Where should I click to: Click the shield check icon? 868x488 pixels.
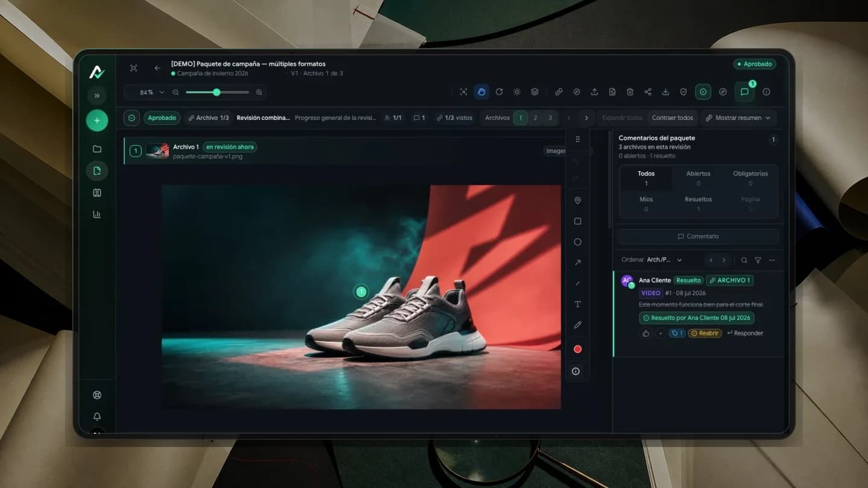click(x=684, y=92)
